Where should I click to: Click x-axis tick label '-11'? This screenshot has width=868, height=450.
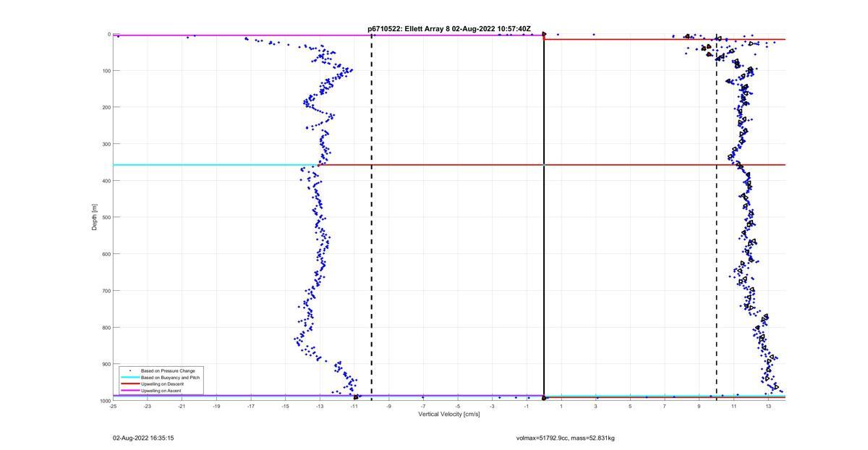click(354, 407)
